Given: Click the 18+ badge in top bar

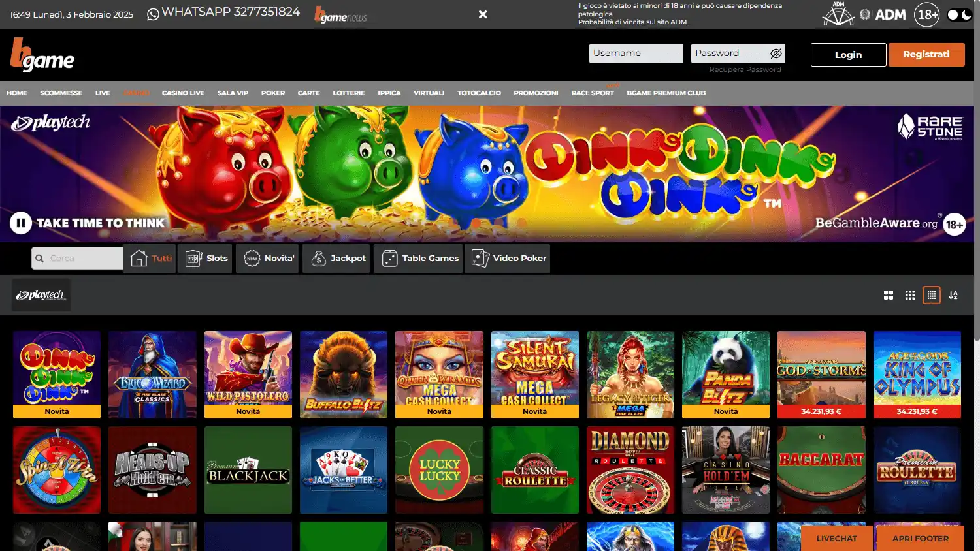Looking at the screenshot, I should coord(927,14).
